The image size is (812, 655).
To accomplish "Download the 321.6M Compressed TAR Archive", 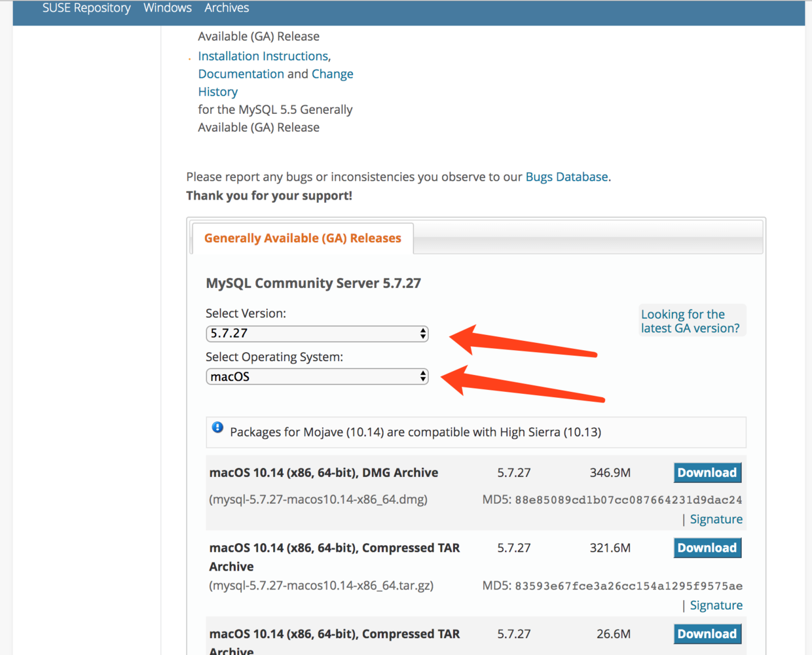I will click(x=707, y=548).
